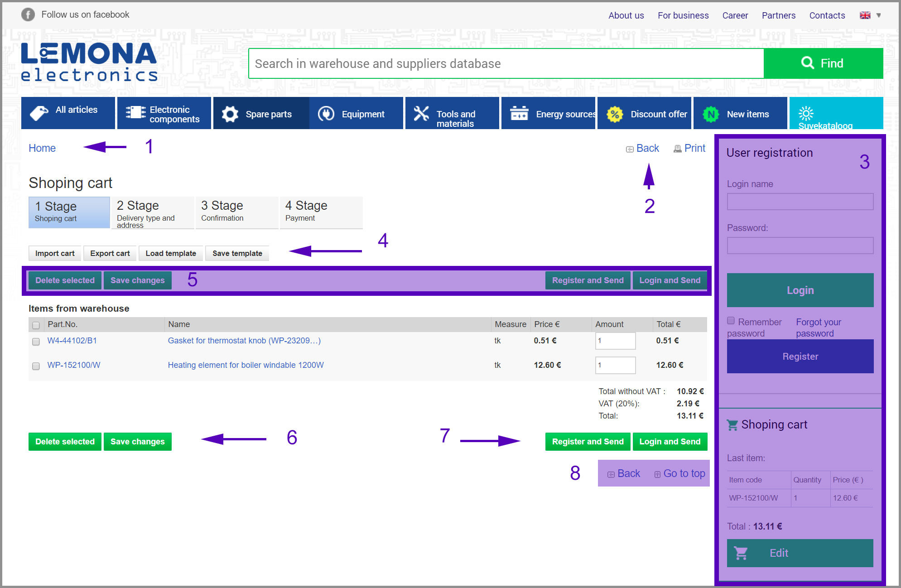Focus the warehouse search input field
This screenshot has height=588, width=901.
pos(506,63)
